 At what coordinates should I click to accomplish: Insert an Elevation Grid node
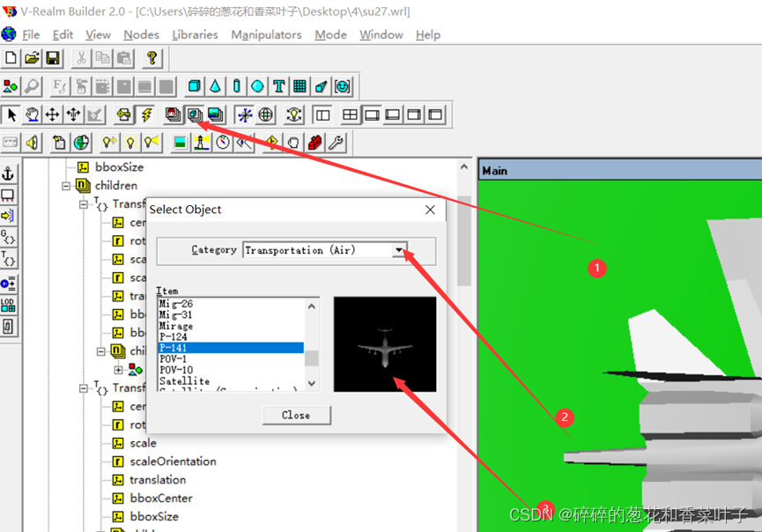pyautogui.click(x=300, y=86)
